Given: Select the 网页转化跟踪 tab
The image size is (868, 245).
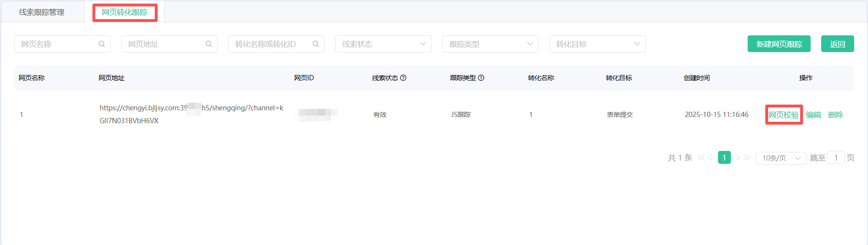Looking at the screenshot, I should pos(125,12).
